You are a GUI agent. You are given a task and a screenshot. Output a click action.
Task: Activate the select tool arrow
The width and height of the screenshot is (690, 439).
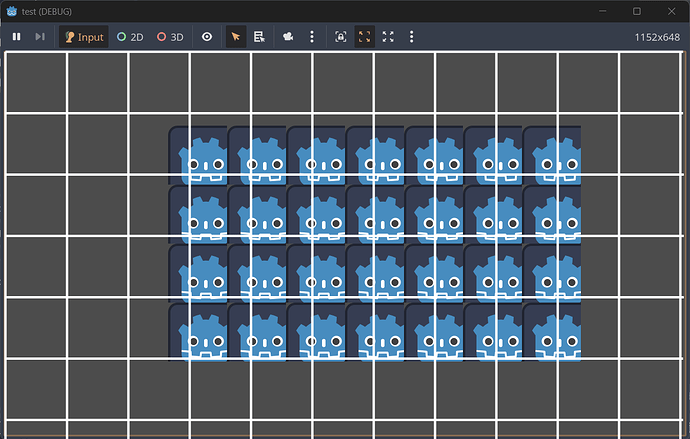pos(236,37)
